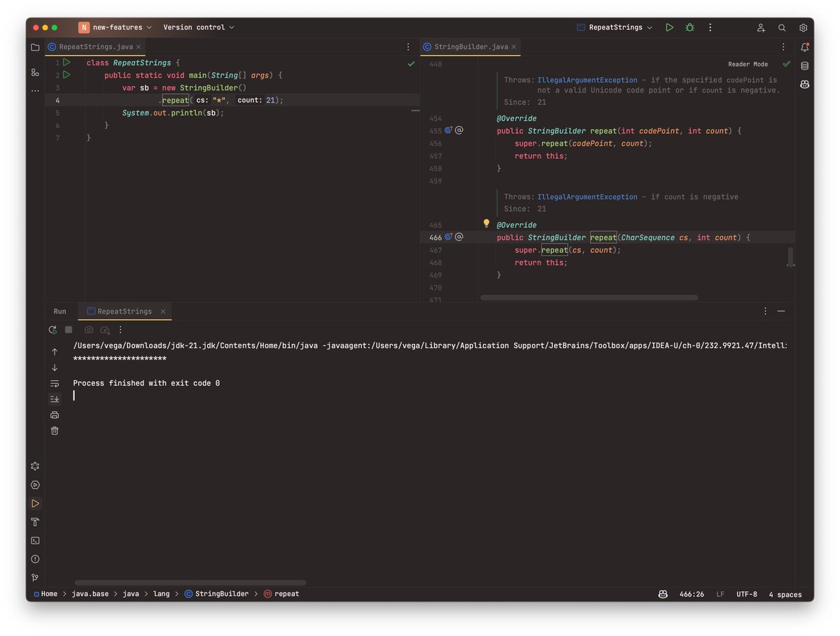Open the Project tool window folder icon
840x636 pixels.
(x=35, y=47)
